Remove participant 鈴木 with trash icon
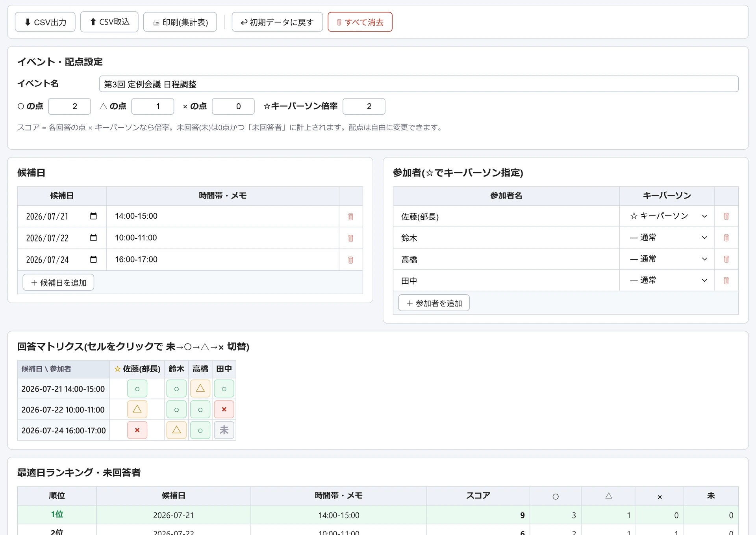 (726, 238)
